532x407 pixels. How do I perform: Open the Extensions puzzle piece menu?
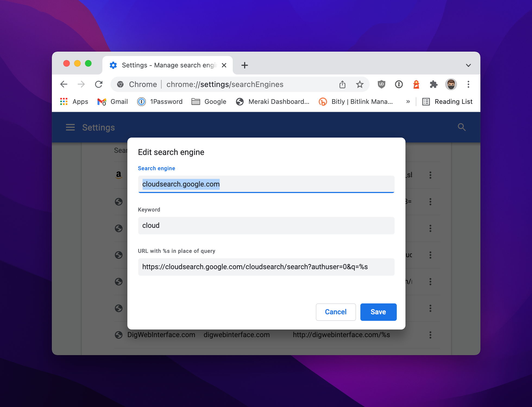434,84
